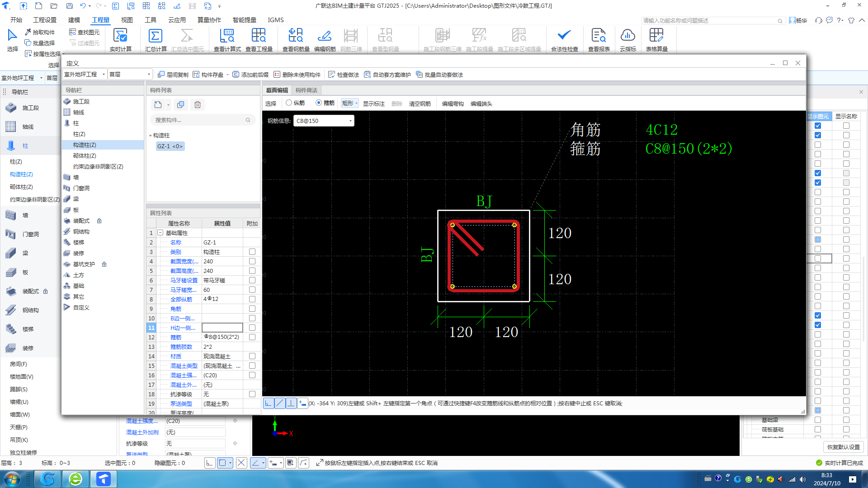
Task: Click undo arrow in quick access bar
Action: [x=83, y=6]
